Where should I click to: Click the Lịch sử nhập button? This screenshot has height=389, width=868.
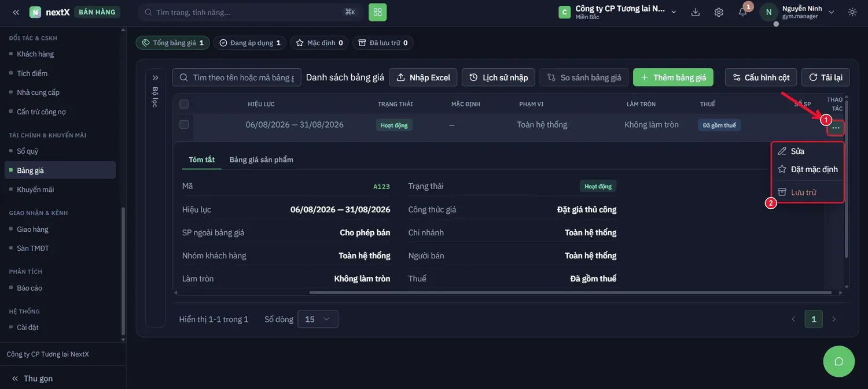pos(498,77)
